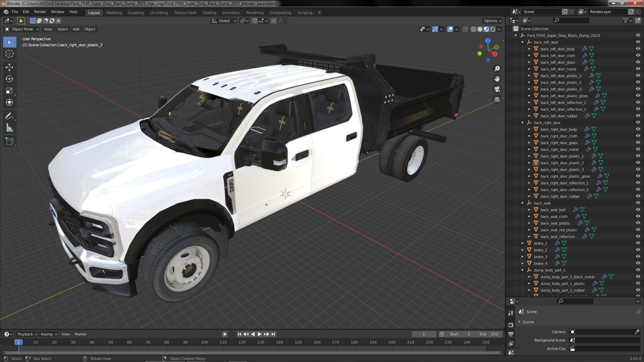Screen dimensions: 644x362
Task: Switch to rendered viewport shading
Action: coord(493,29)
